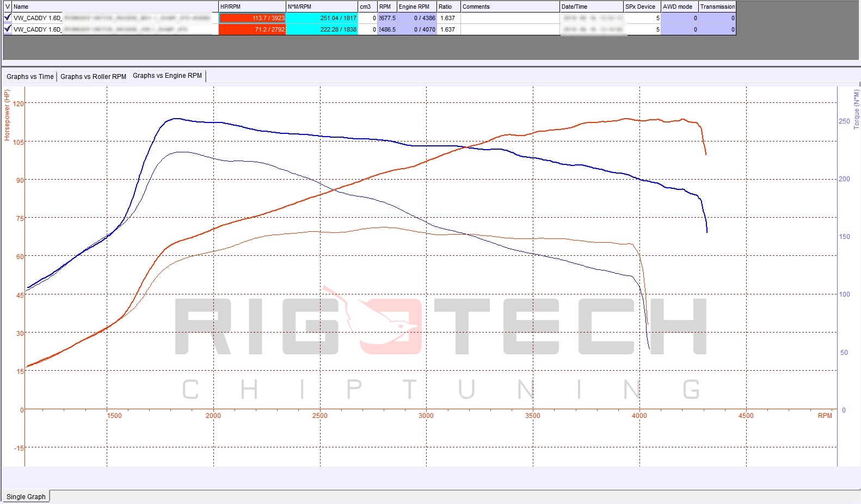
Task: Click the cm3 column header
Action: click(x=367, y=7)
